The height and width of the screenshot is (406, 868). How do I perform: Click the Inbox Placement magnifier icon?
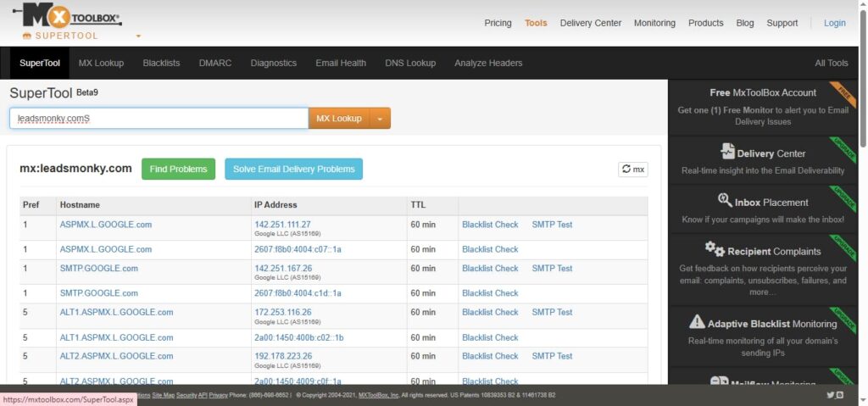[725, 201]
